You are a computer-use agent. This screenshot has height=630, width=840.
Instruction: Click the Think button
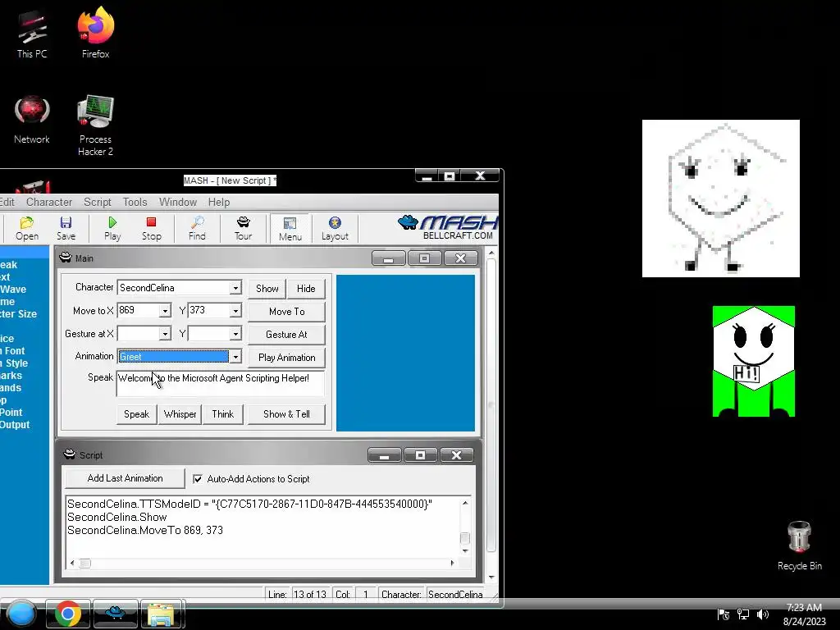223,414
